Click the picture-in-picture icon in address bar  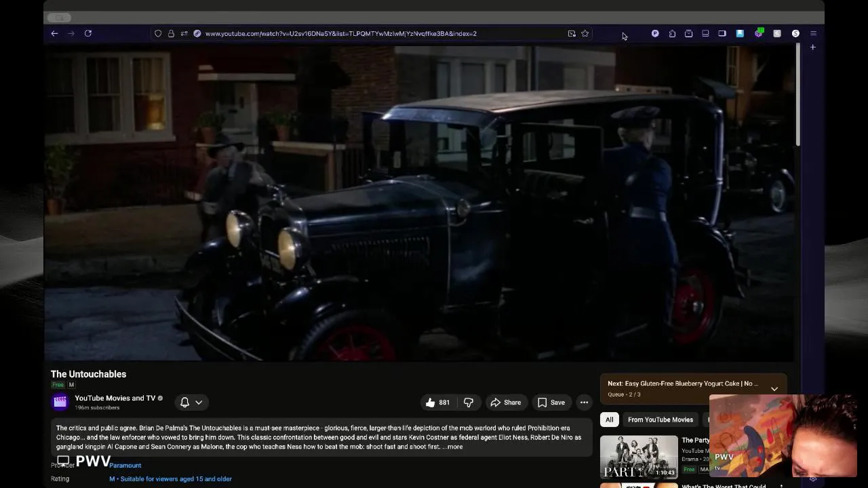(x=572, y=33)
